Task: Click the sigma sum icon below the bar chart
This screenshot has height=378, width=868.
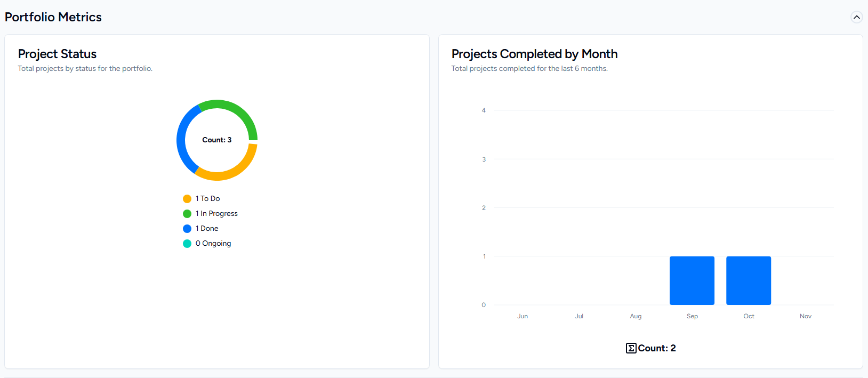Action: pos(631,348)
